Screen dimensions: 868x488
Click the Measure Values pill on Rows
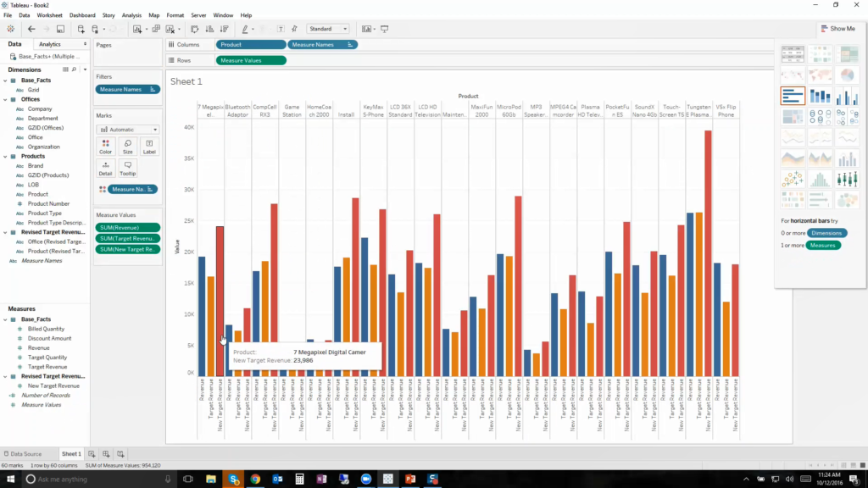point(251,60)
